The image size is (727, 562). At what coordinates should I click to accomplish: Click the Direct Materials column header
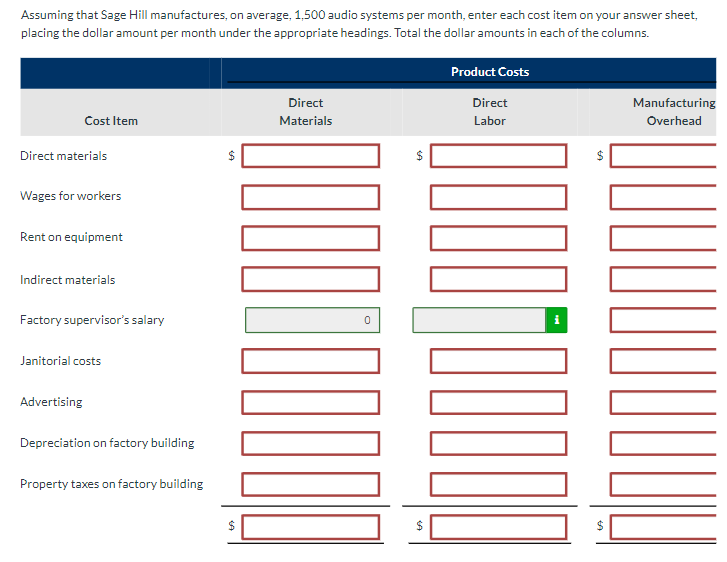[x=306, y=112]
